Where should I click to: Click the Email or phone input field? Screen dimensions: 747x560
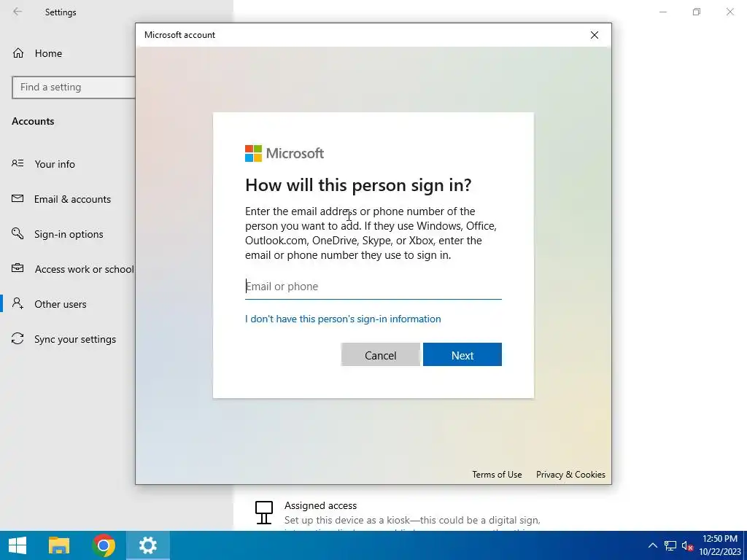tap(373, 286)
